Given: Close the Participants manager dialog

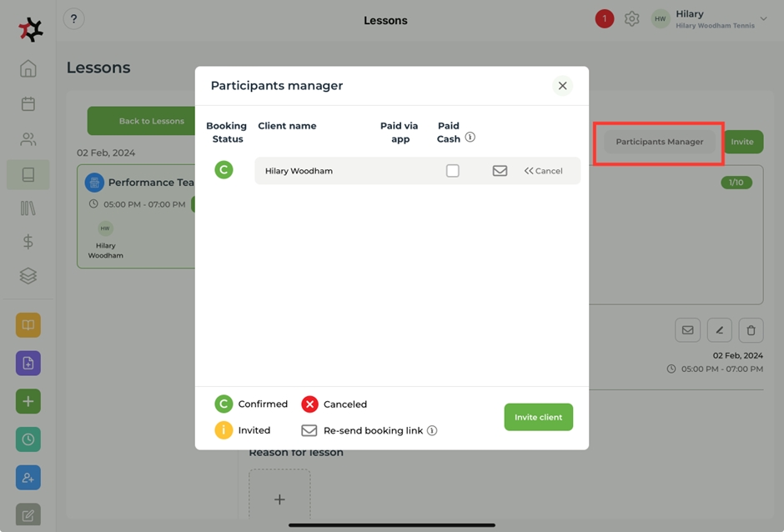Looking at the screenshot, I should (562, 86).
